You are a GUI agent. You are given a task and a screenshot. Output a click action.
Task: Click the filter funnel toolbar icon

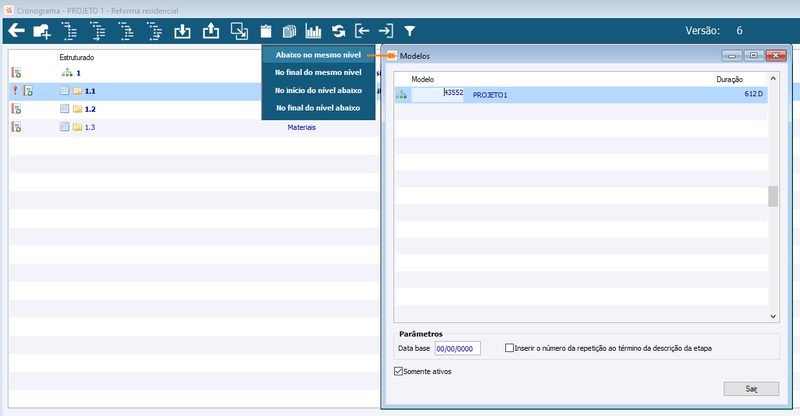(410, 32)
